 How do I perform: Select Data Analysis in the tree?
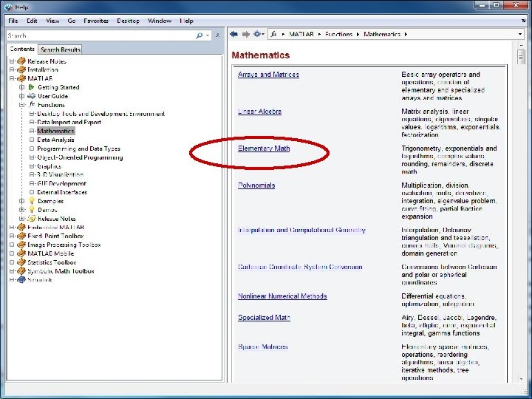tap(55, 140)
